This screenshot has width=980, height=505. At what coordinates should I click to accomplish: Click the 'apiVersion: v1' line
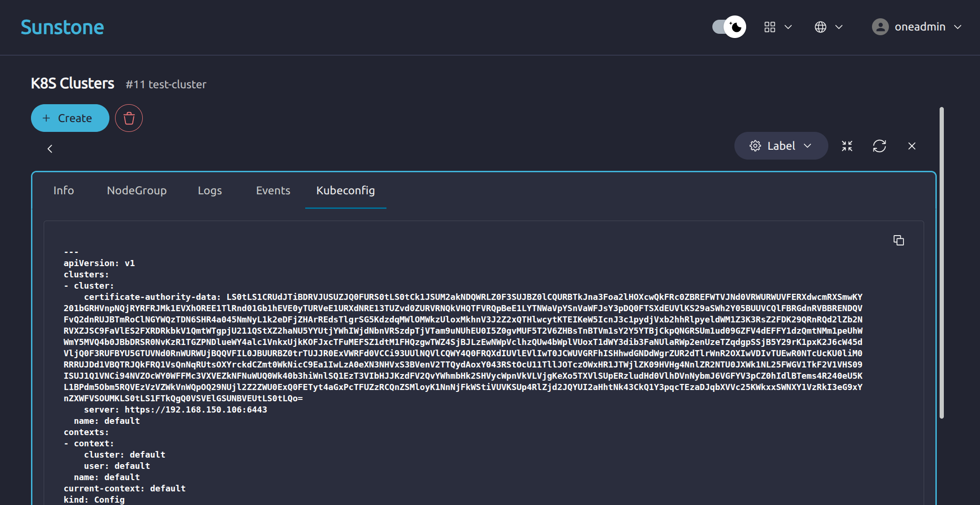pos(99,263)
